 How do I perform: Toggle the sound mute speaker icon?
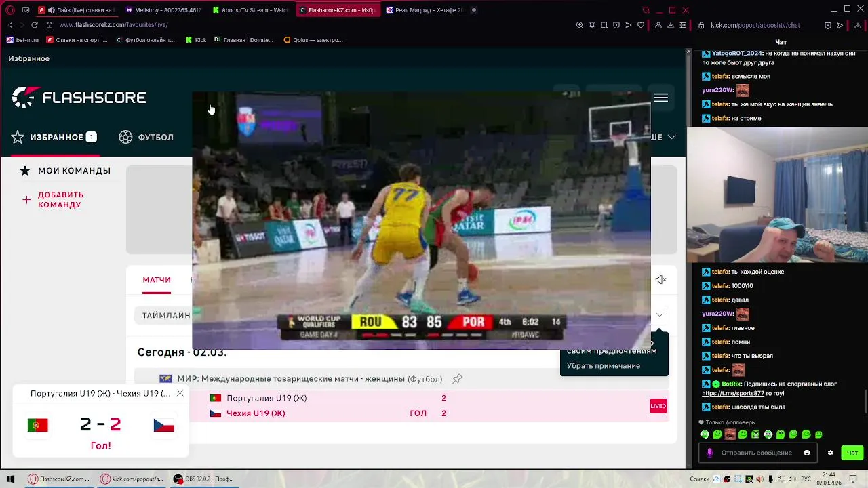tap(661, 280)
